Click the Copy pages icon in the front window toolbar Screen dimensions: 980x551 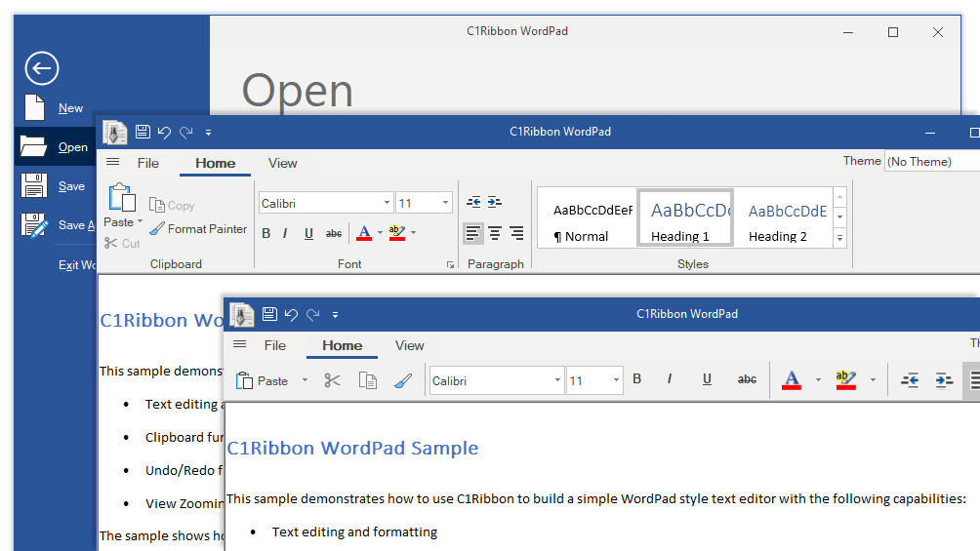pos(367,380)
